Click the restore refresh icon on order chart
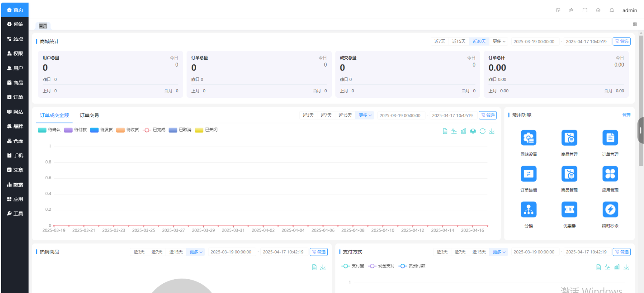Image resolution: width=644 pixels, height=293 pixels. [x=483, y=131]
